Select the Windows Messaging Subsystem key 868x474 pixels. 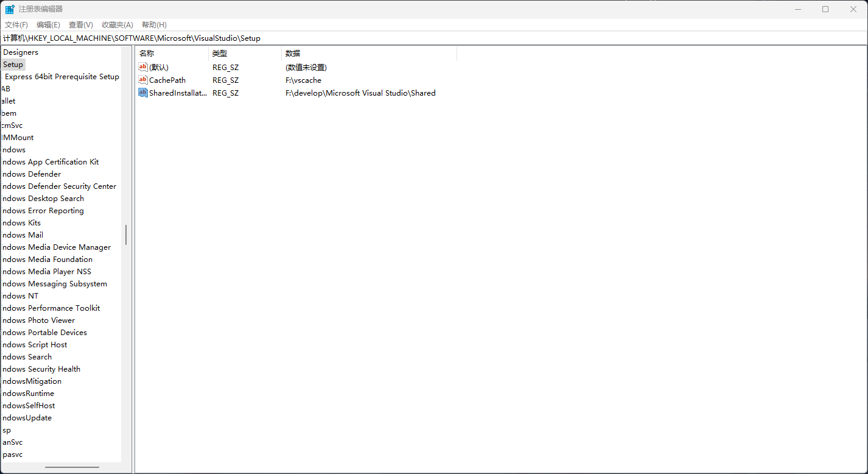(54, 284)
